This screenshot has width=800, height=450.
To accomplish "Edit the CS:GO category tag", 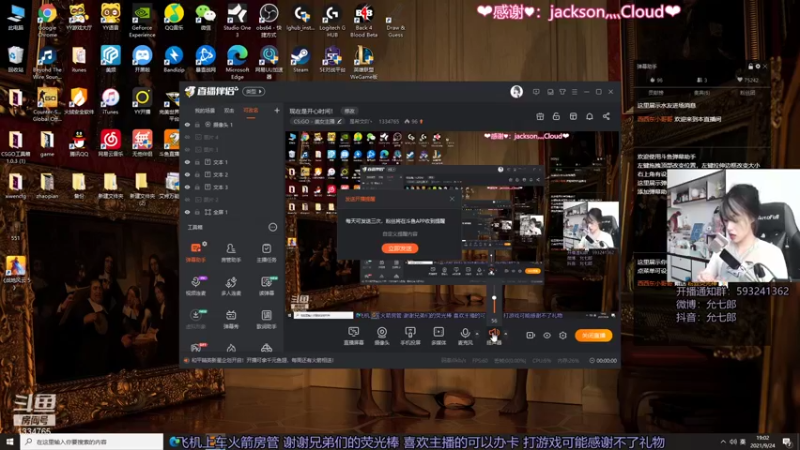I will (317, 121).
